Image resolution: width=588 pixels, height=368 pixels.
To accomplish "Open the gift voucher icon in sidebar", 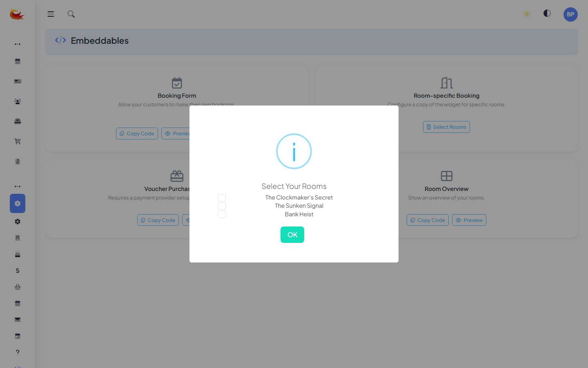I will pos(18,121).
